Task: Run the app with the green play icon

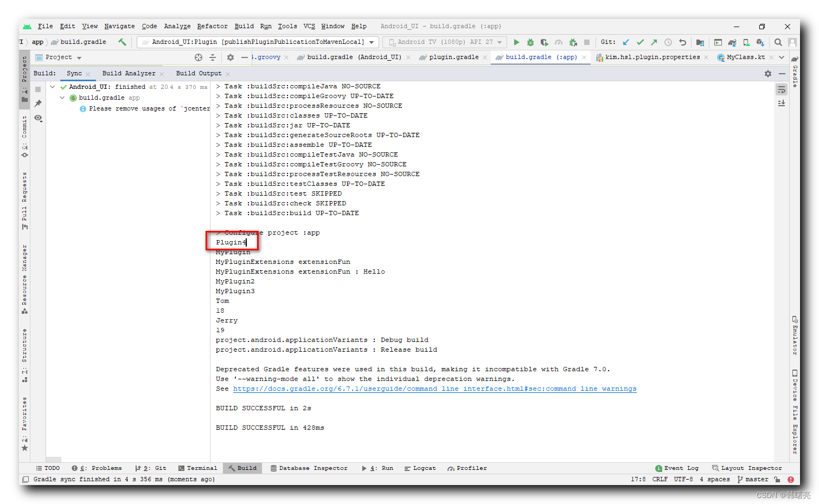Action: click(x=516, y=42)
